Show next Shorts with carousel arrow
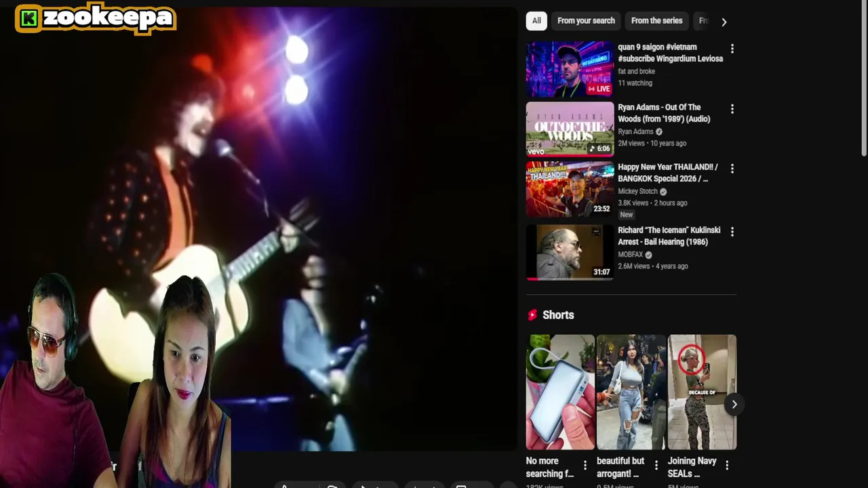868x488 pixels. (x=734, y=405)
